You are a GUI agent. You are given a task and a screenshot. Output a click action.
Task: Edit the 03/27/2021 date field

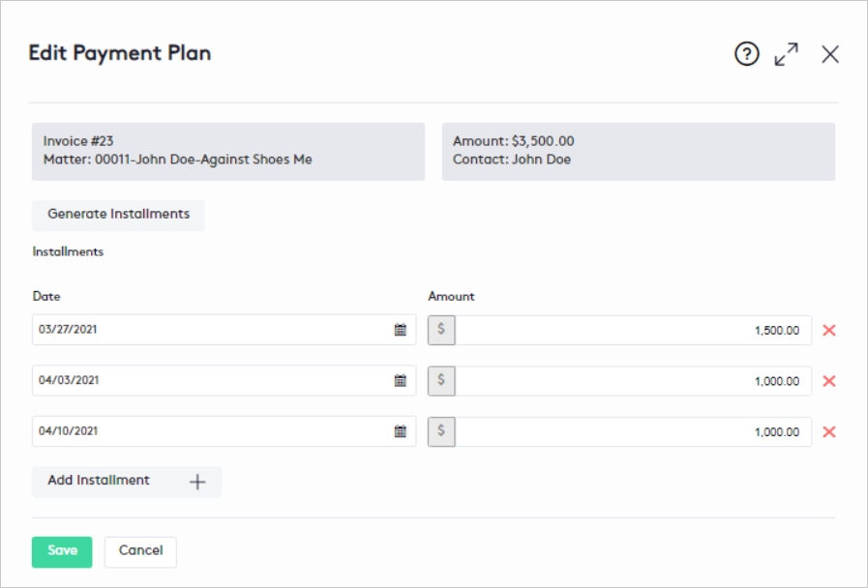(x=208, y=330)
